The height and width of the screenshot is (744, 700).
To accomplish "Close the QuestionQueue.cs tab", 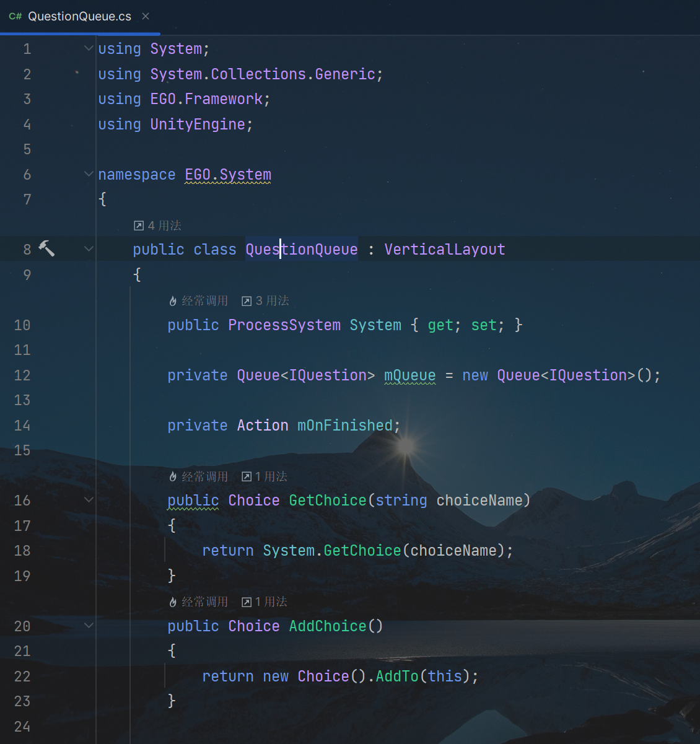I will [146, 16].
